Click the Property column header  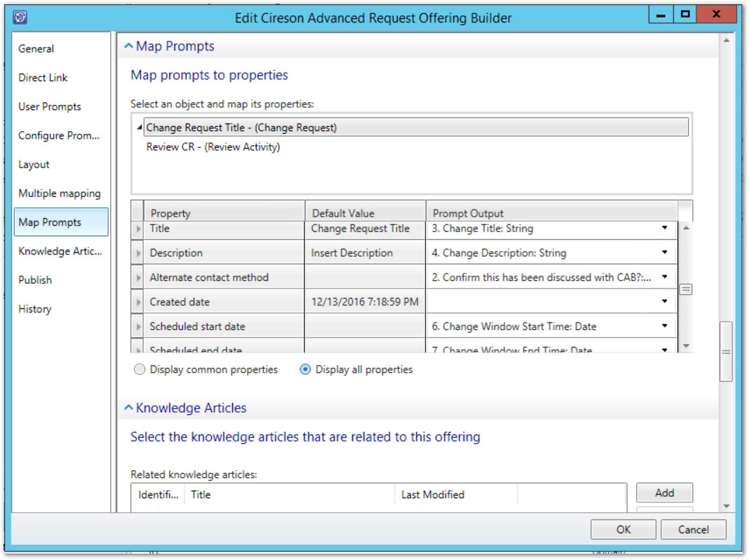[224, 212]
